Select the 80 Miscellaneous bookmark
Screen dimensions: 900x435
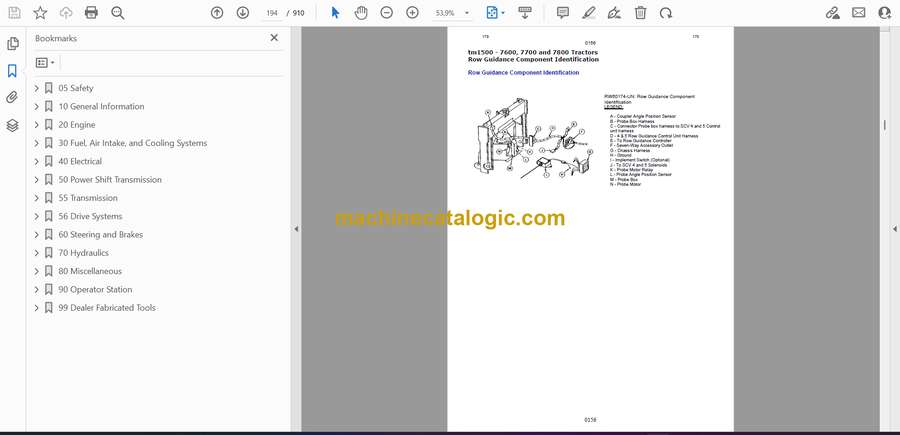click(x=90, y=271)
